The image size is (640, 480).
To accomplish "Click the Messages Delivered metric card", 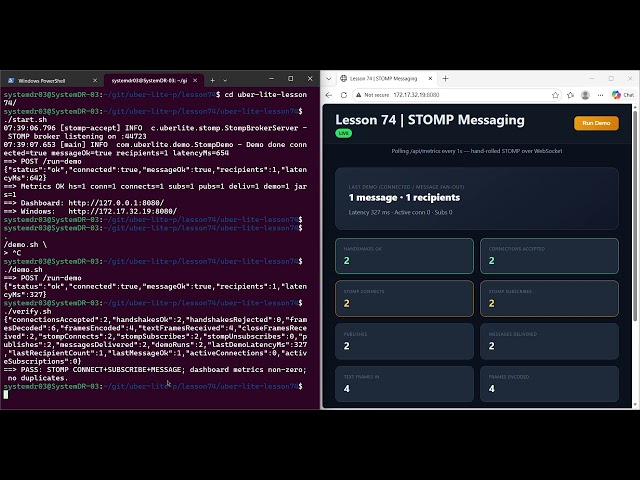I will pyautogui.click(x=549, y=341).
